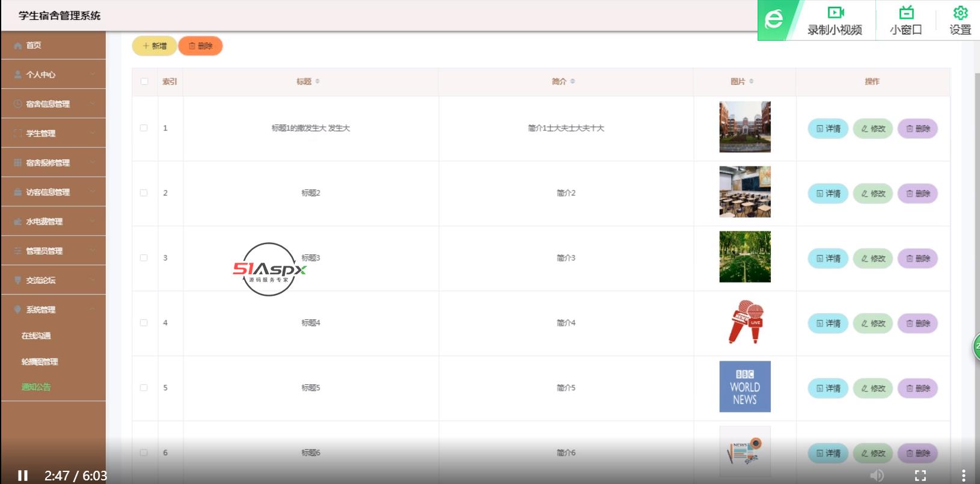Pause the video playback
980x484 pixels.
[23, 476]
